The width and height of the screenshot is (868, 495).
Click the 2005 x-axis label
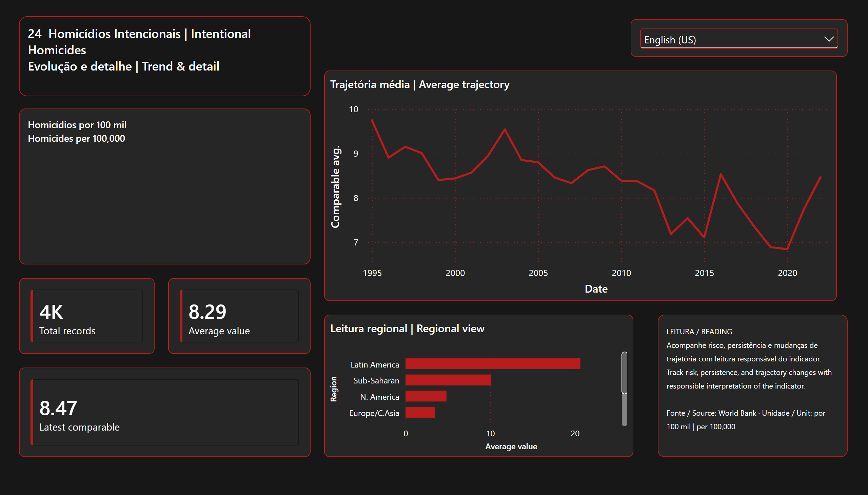[538, 273]
